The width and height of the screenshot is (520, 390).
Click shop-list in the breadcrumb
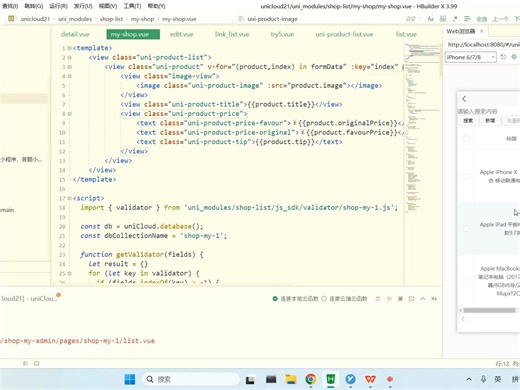click(x=111, y=19)
